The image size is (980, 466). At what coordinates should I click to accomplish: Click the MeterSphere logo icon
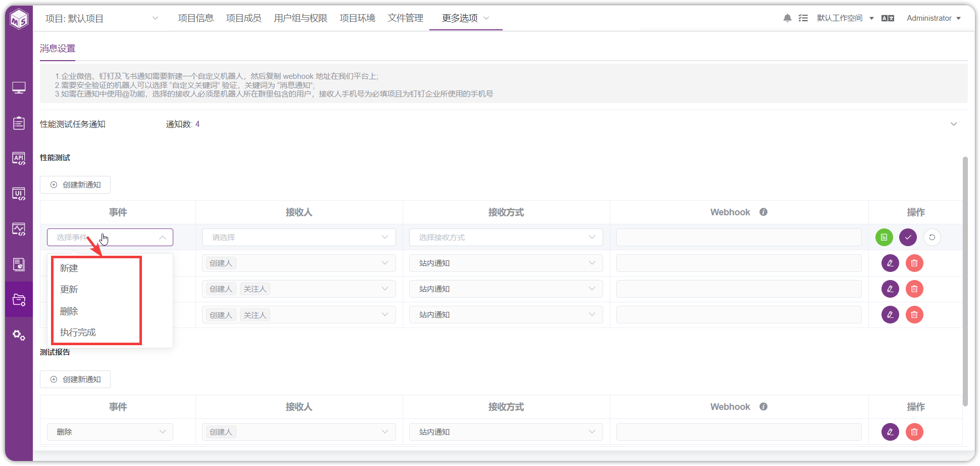pos(19,19)
